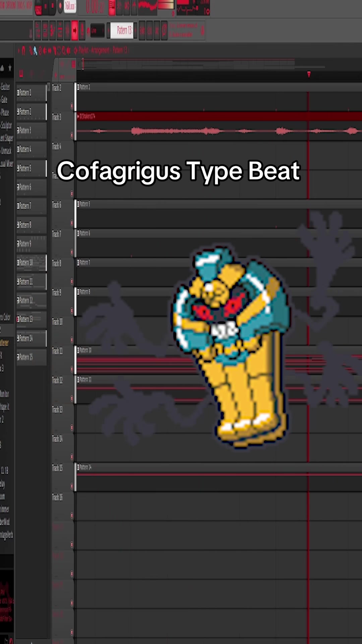Click the 160.000 tempo field

click(x=70, y=6)
